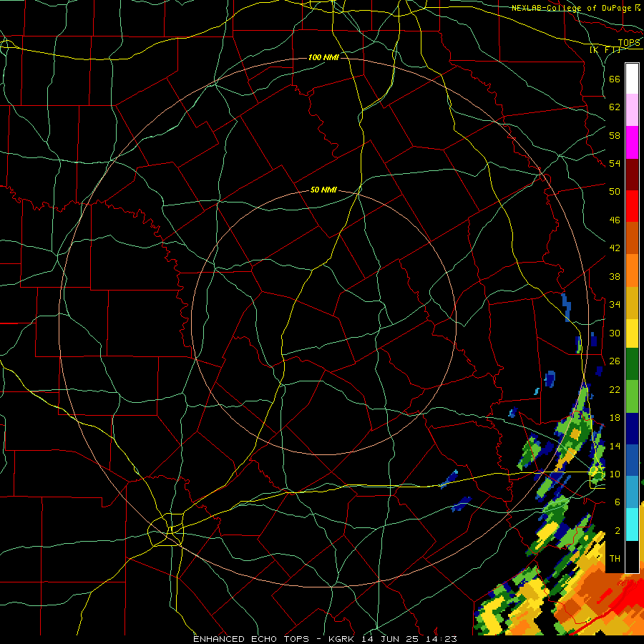Click the light pink swatch between 62 and 58

point(632,110)
